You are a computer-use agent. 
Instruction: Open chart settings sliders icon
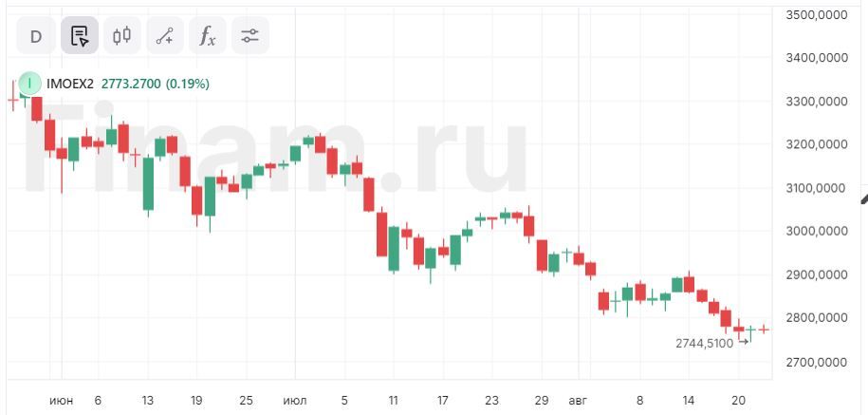[249, 36]
